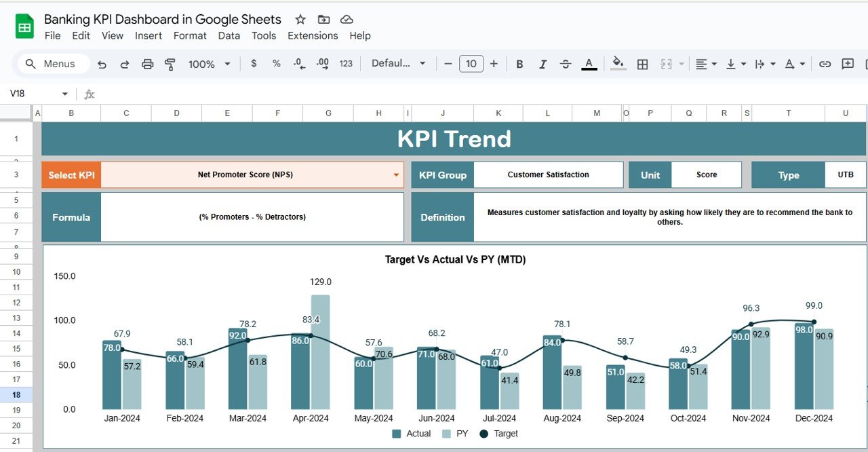Open the Insert menu
The image size is (868, 452).
click(x=149, y=35)
